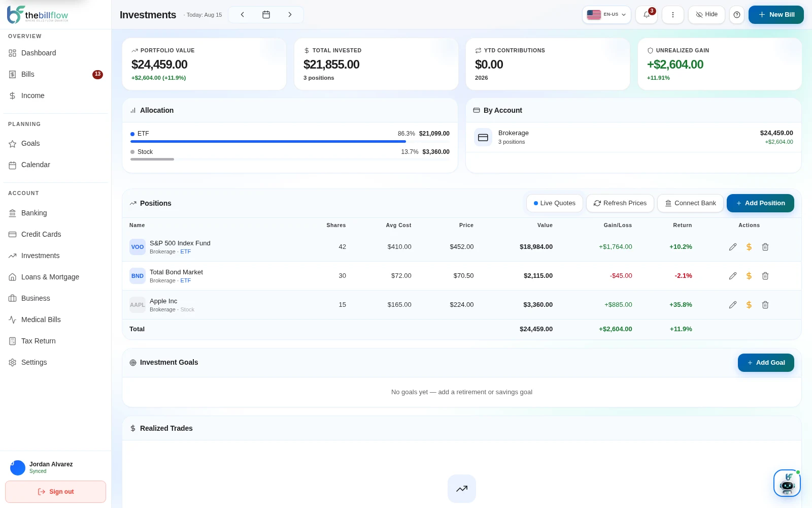The height and width of the screenshot is (508, 812).
Task: Open Tax Return in sidebar
Action: (55, 341)
